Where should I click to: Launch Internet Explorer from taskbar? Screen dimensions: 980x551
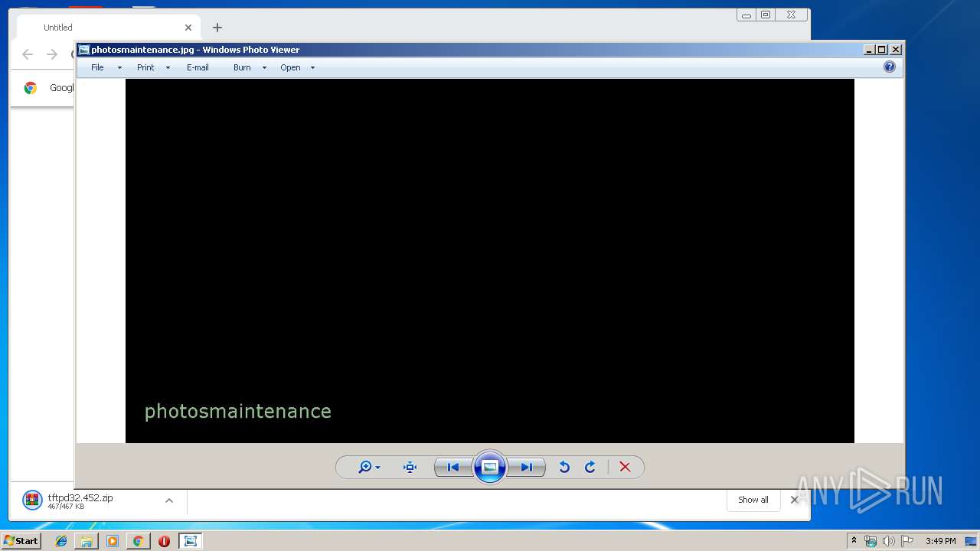pyautogui.click(x=61, y=541)
